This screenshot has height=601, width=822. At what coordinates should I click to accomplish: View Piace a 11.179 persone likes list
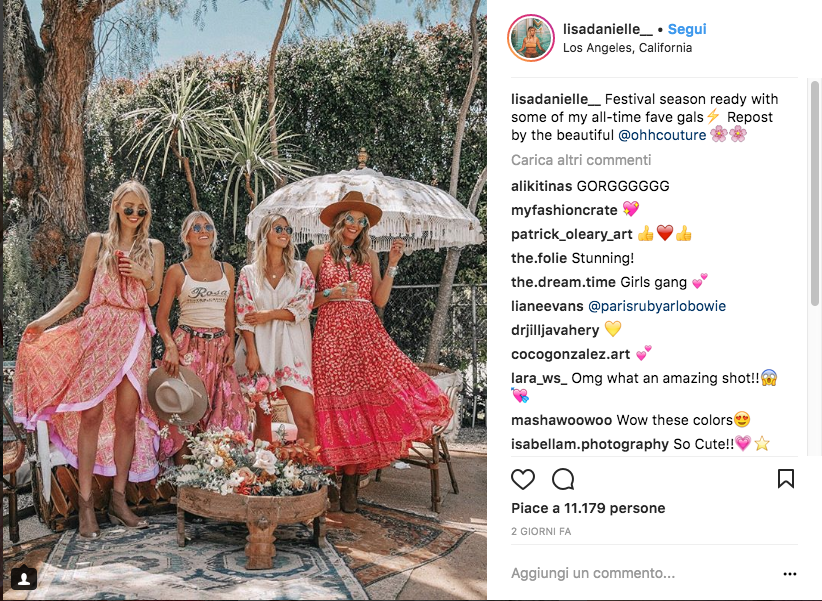[588, 508]
